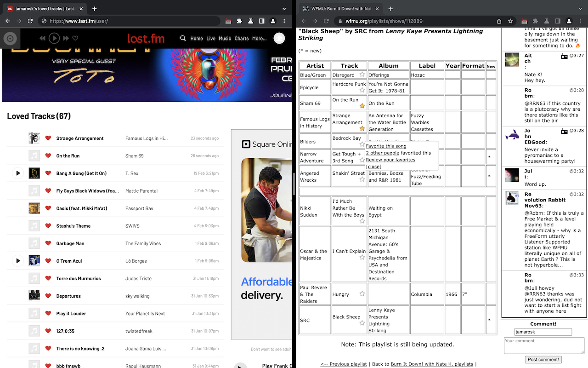The image size is (588, 368).
Task: Open the Review your favorites link
Action: click(x=390, y=160)
